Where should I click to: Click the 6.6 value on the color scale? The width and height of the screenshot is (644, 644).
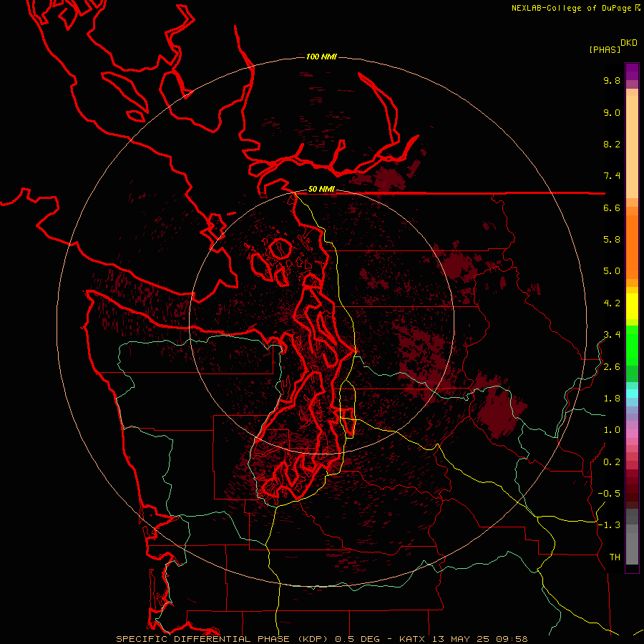[x=612, y=208]
